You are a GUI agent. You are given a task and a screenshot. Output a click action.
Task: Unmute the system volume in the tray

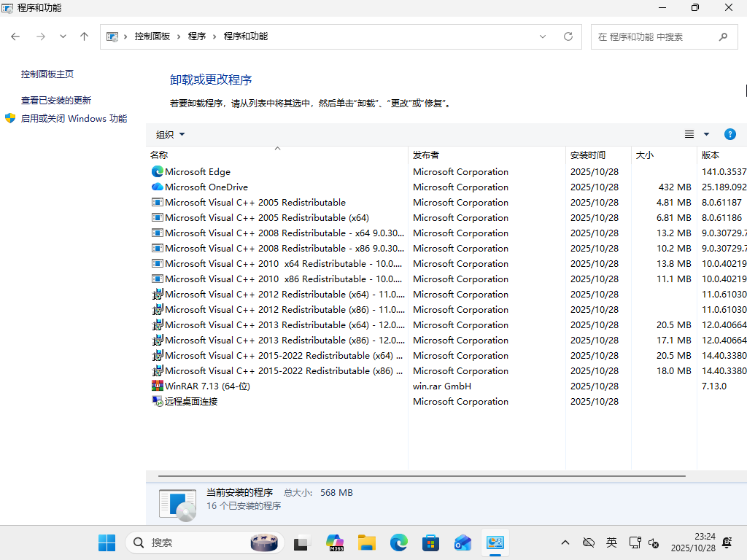point(653,543)
